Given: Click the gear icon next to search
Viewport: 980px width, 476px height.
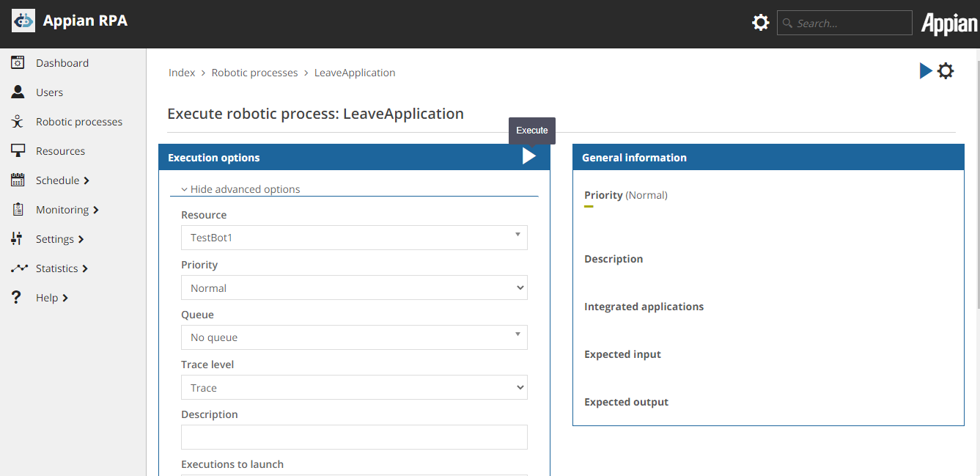Looking at the screenshot, I should [761, 23].
